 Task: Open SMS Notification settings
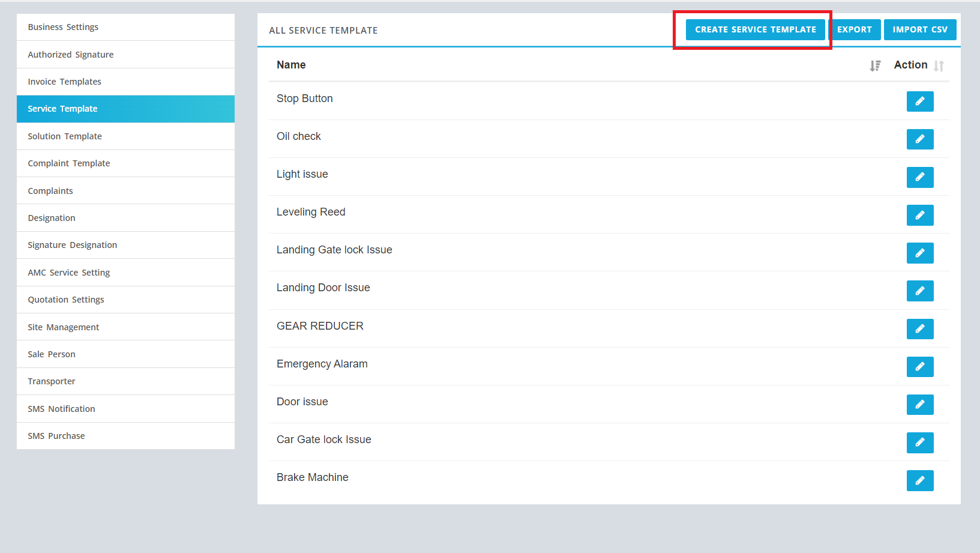pos(125,409)
